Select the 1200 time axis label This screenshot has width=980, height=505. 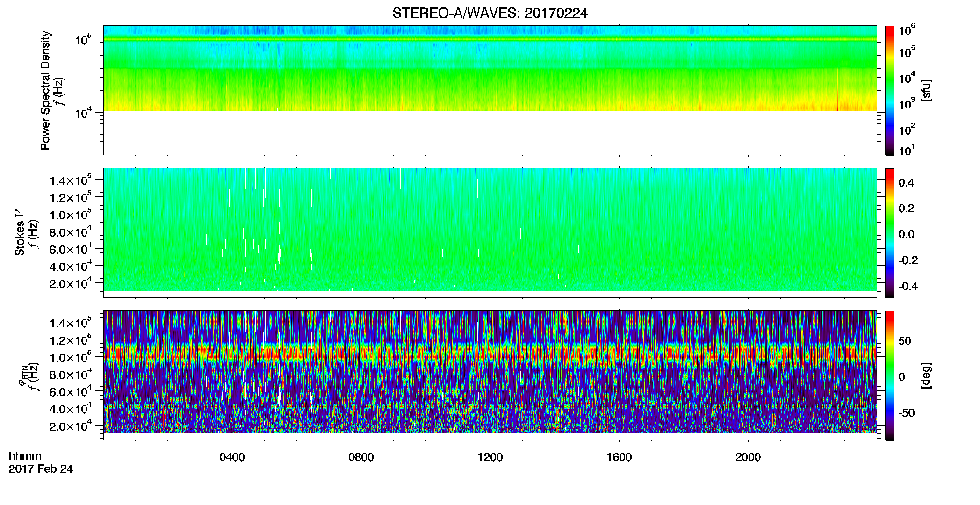(x=490, y=457)
